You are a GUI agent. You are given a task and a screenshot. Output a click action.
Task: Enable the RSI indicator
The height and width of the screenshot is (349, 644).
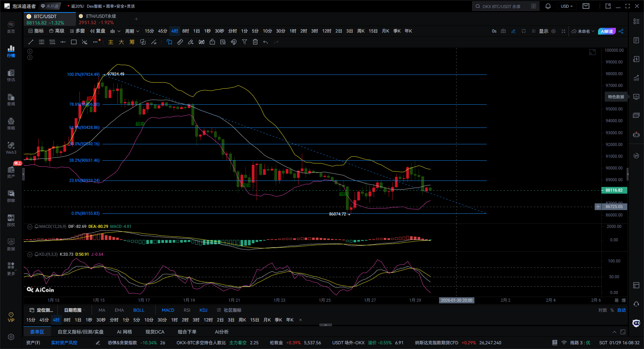pyautogui.click(x=187, y=310)
